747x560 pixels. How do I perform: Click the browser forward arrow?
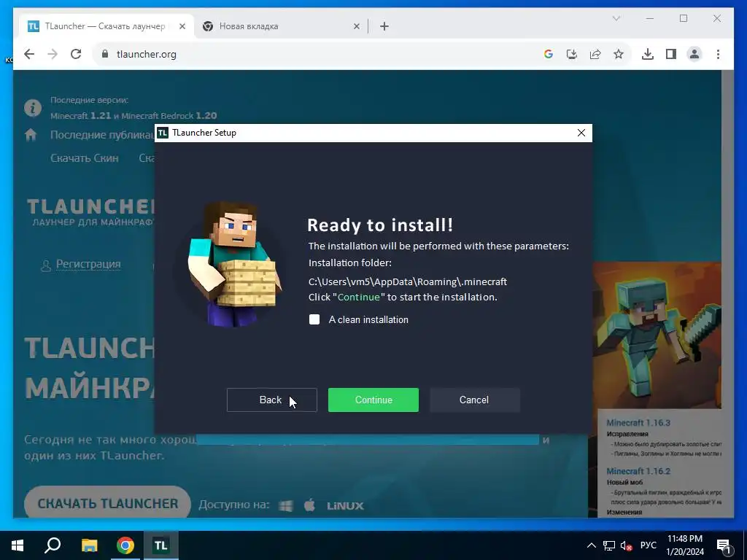(53, 54)
